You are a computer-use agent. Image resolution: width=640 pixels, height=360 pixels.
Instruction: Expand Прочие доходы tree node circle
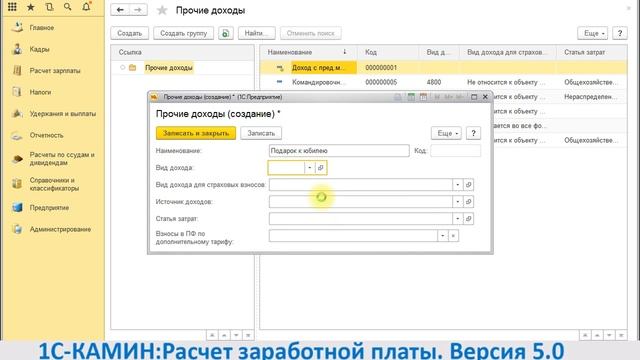122,67
